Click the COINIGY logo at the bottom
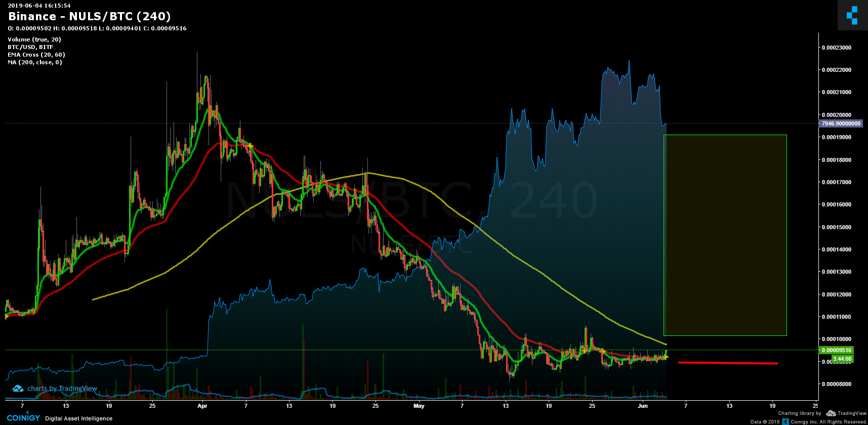 [23, 418]
